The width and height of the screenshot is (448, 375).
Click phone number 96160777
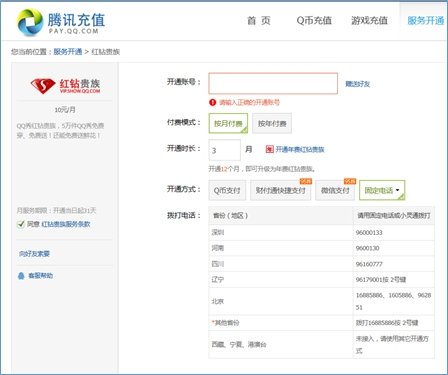click(369, 264)
